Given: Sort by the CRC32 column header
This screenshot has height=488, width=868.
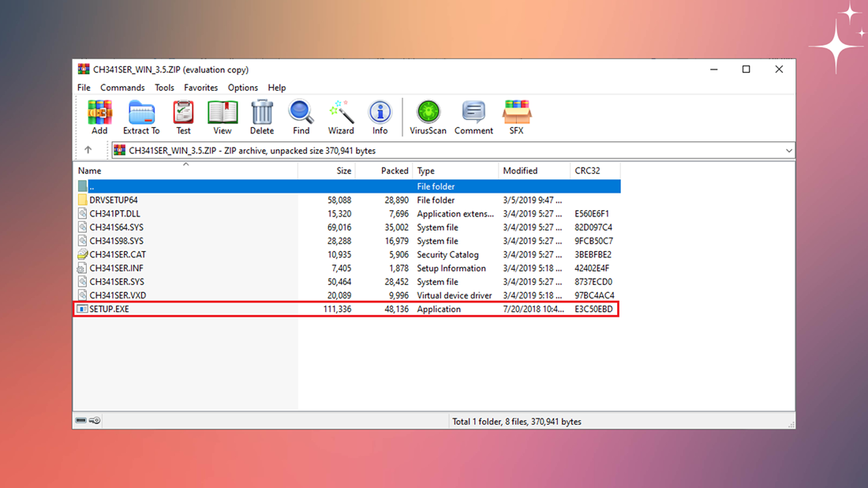Looking at the screenshot, I should click(x=595, y=171).
